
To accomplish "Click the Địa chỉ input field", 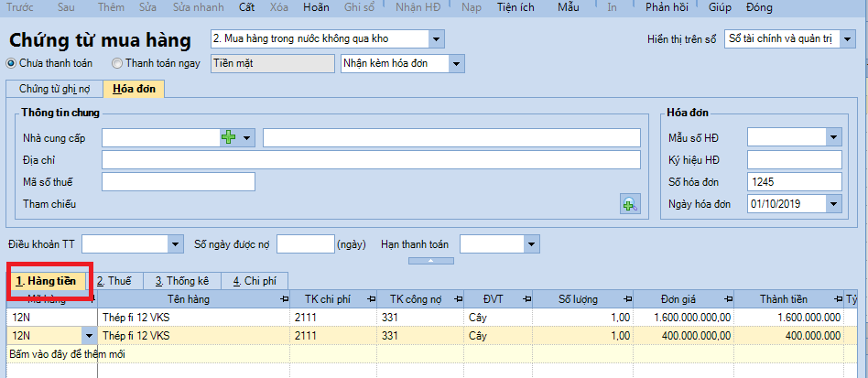I will [x=371, y=160].
